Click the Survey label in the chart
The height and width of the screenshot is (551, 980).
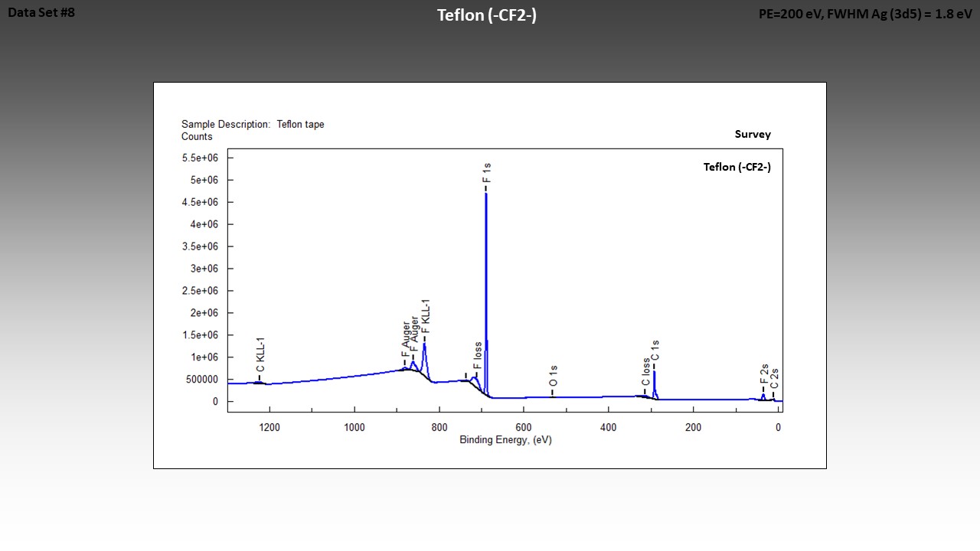[x=753, y=134]
